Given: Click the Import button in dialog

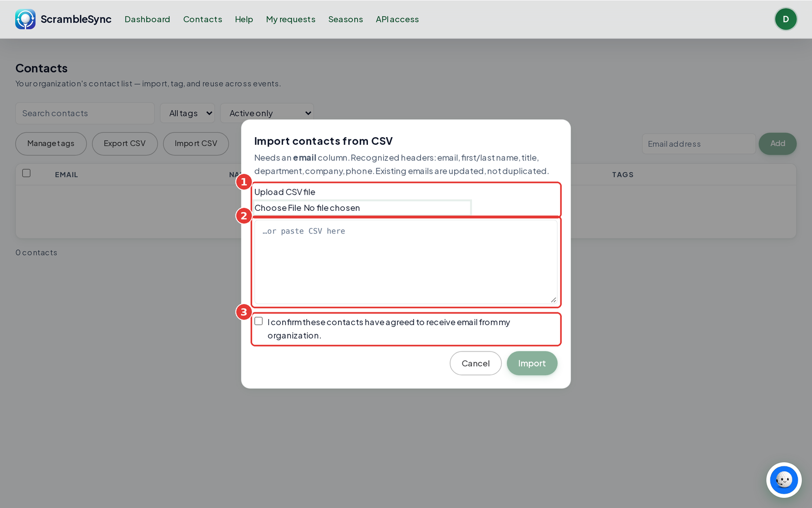Looking at the screenshot, I should coord(532,363).
